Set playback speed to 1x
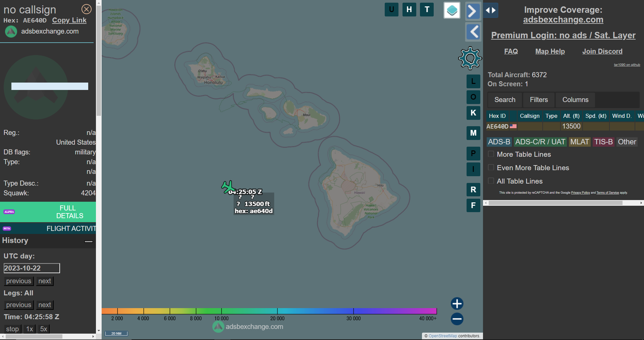 coord(30,329)
